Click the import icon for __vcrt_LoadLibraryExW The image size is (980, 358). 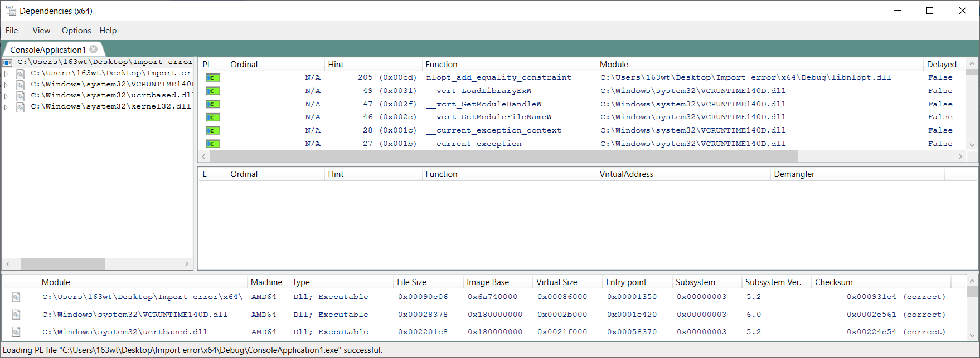click(213, 91)
